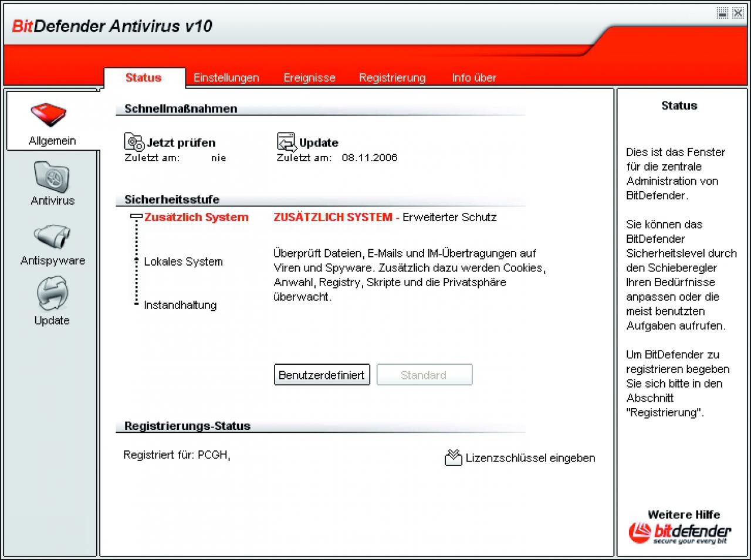Screen dimensions: 751x560
Task: Set security level to Zusätzlich System
Action: (196, 217)
